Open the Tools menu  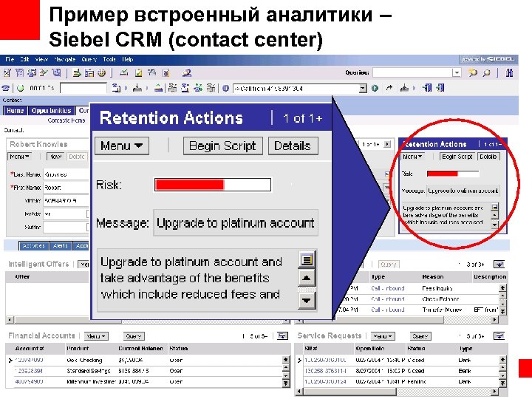coord(109,59)
